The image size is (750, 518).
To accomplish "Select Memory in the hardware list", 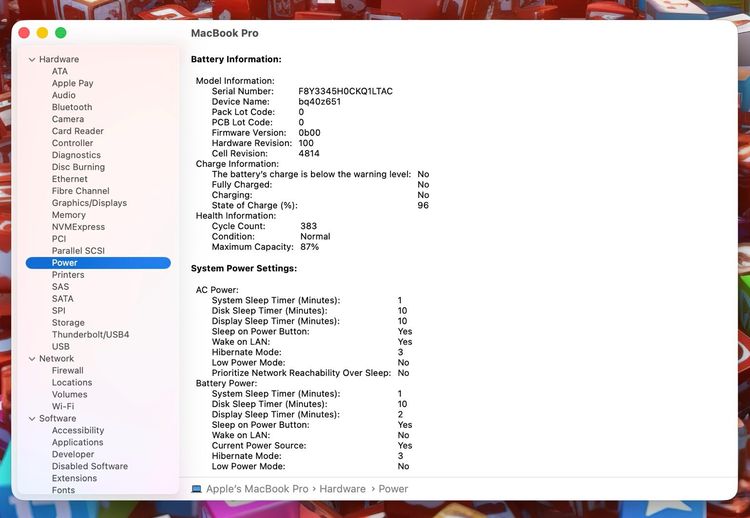I will pyautogui.click(x=69, y=215).
